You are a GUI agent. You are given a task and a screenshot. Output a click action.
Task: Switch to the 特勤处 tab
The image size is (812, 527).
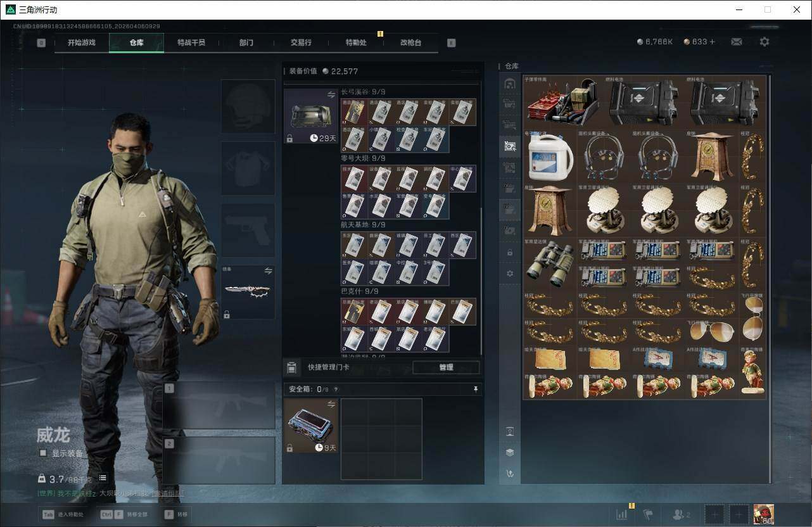(356, 42)
